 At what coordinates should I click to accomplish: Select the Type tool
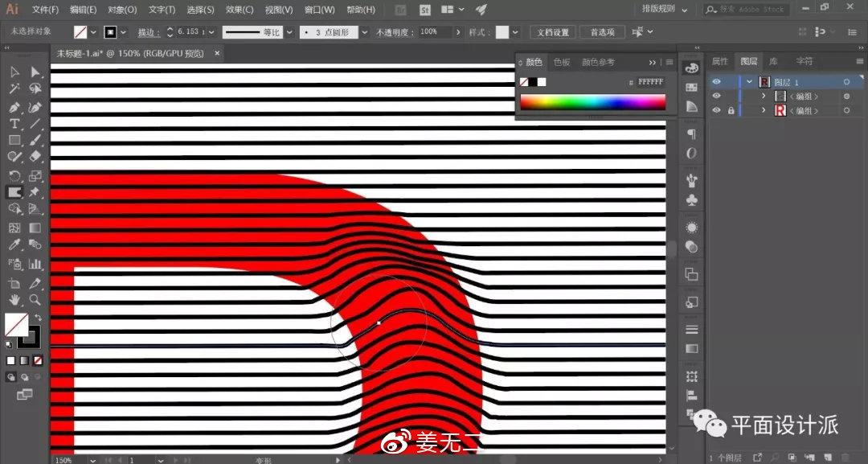point(14,124)
